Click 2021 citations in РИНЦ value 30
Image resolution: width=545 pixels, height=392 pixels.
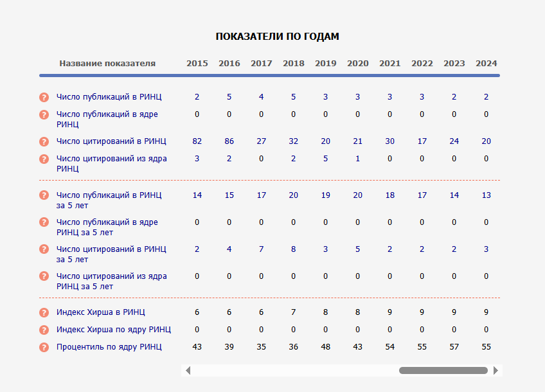(x=389, y=141)
